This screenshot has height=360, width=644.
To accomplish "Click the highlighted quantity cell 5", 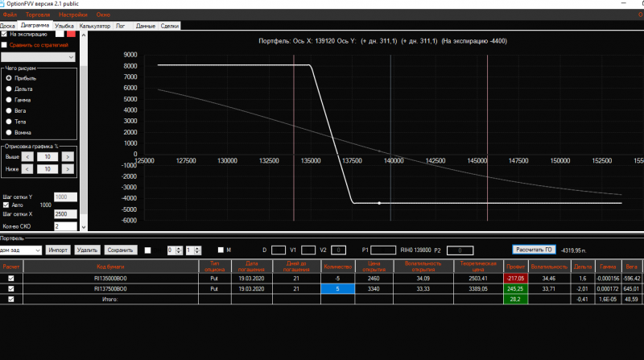I will coord(337,289).
